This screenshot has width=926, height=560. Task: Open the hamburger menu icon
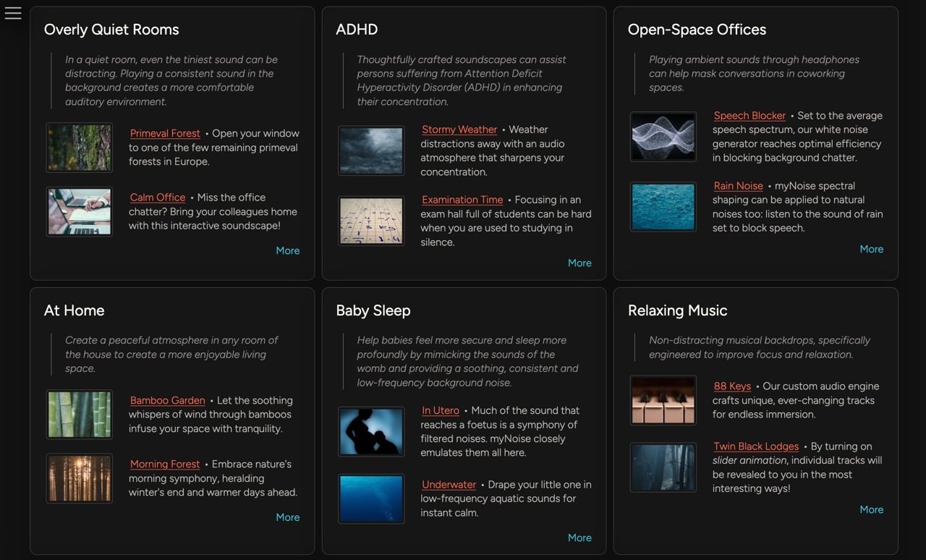click(x=13, y=13)
